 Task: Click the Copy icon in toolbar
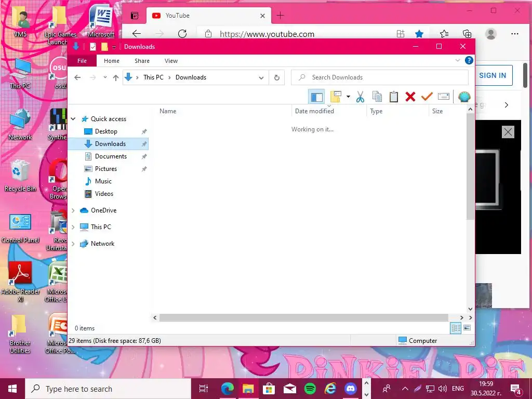click(377, 97)
